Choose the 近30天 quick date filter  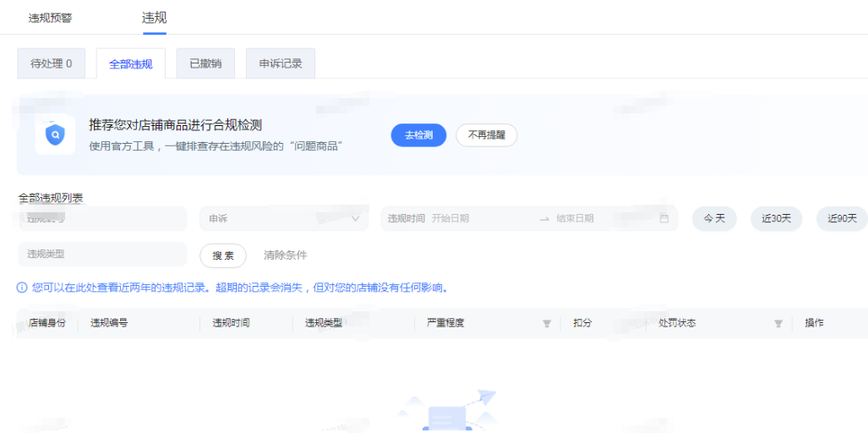tap(776, 218)
